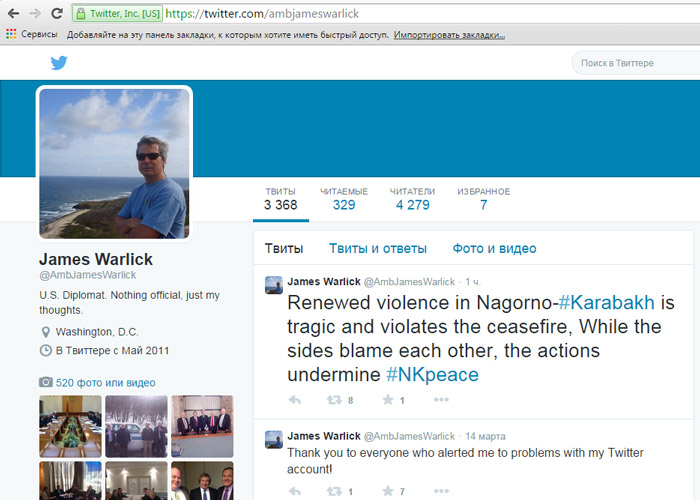Switch to Фото и видео tab

[x=494, y=248]
